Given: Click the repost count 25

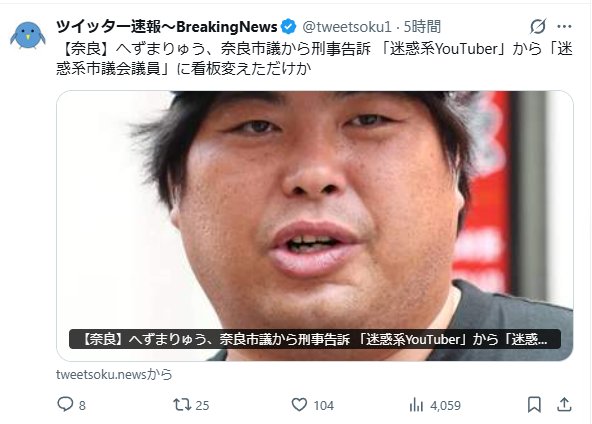Looking at the screenshot, I should click(202, 405).
